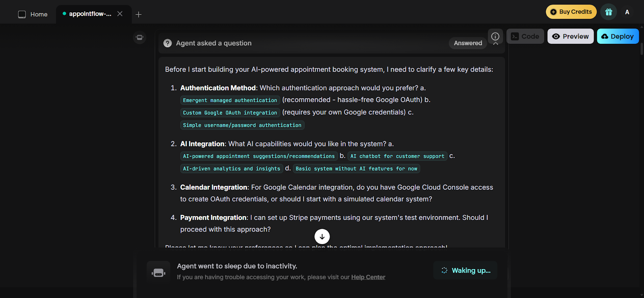Viewport: 644px width, 298px height.
Task: Switch to the appointflow tab
Action: (90, 14)
